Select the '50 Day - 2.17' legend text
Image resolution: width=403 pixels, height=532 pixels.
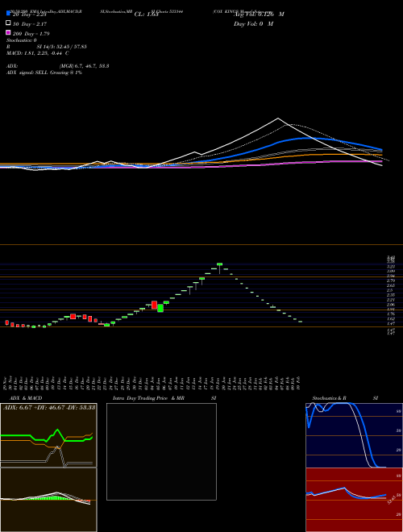coord(30,24)
